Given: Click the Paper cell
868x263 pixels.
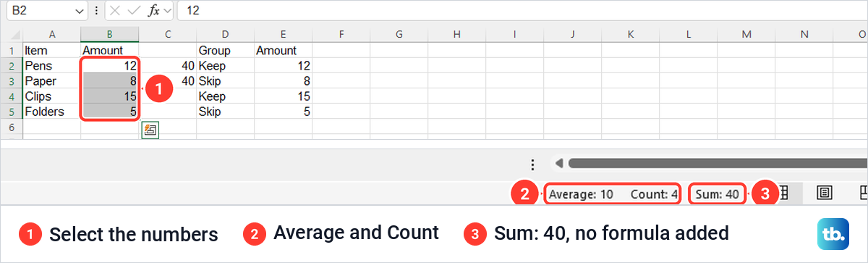Looking at the screenshot, I should pyautogui.click(x=52, y=81).
